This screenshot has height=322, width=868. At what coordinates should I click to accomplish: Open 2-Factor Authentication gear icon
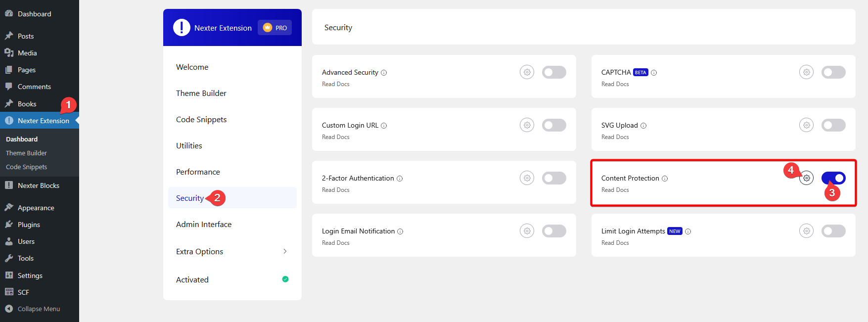click(527, 178)
